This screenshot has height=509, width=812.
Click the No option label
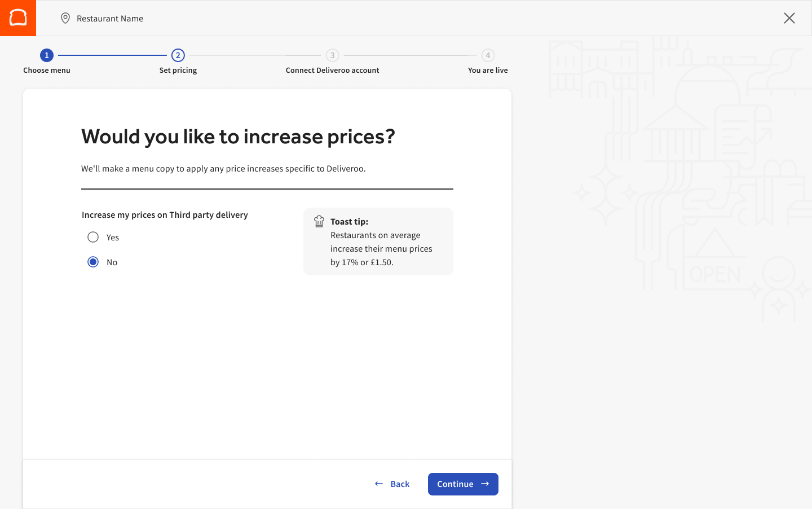(x=112, y=262)
